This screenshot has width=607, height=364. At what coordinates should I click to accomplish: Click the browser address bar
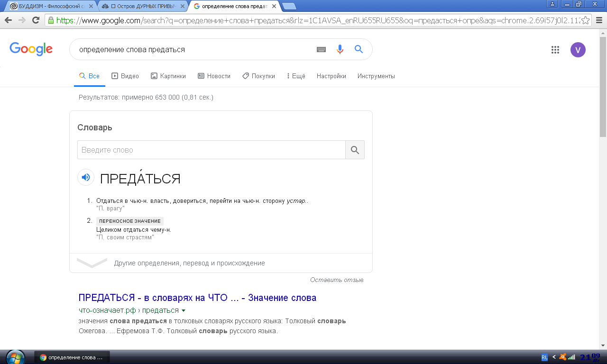coord(318,20)
